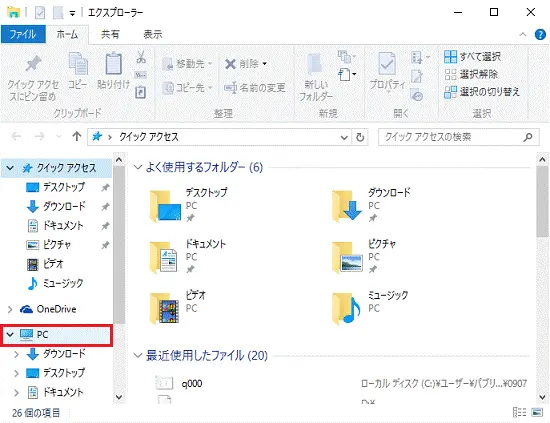Open the address bar history dropdown

pos(344,137)
